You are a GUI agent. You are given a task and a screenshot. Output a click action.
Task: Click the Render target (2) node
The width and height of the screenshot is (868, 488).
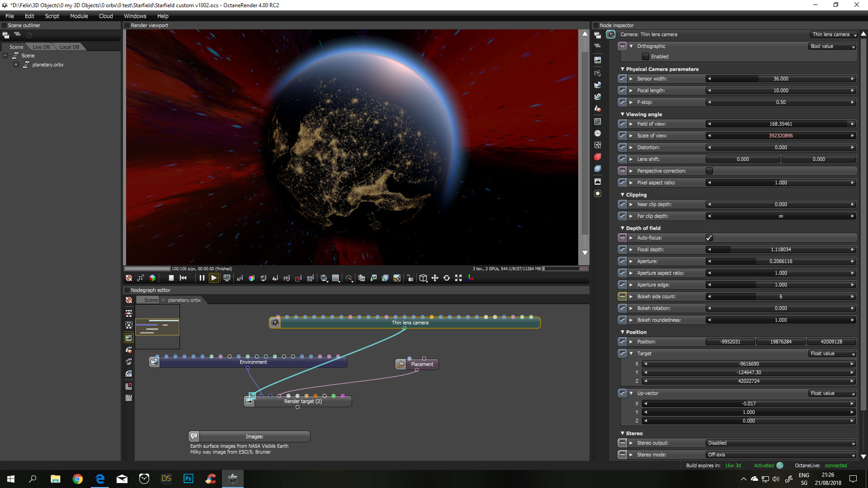click(x=302, y=401)
